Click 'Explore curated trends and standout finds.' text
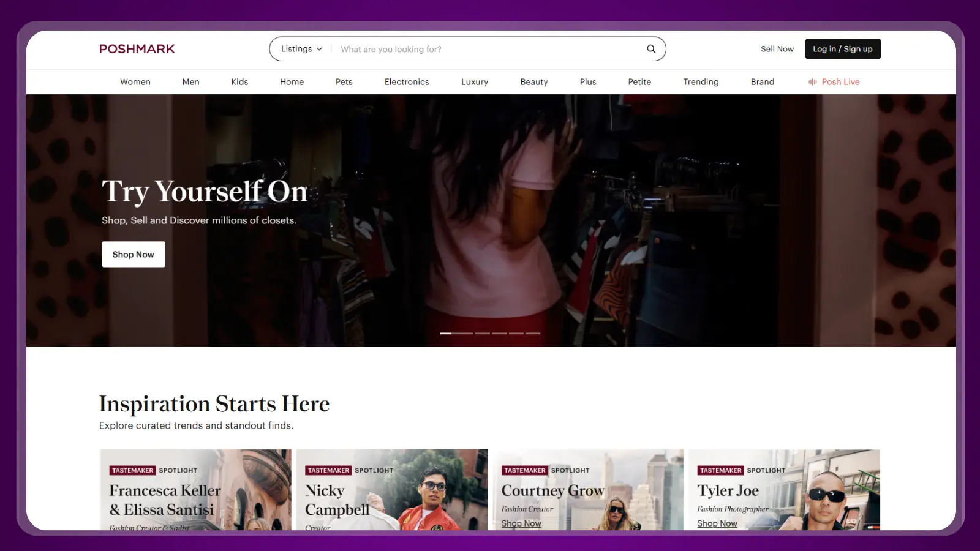980x551 pixels. pyautogui.click(x=196, y=425)
